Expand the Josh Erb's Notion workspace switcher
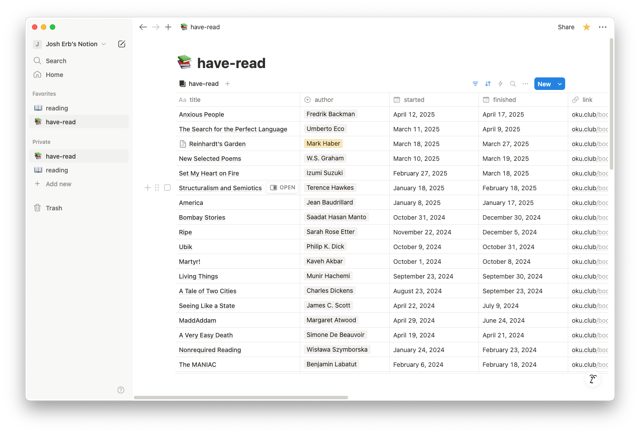640x434 pixels. 69,44
